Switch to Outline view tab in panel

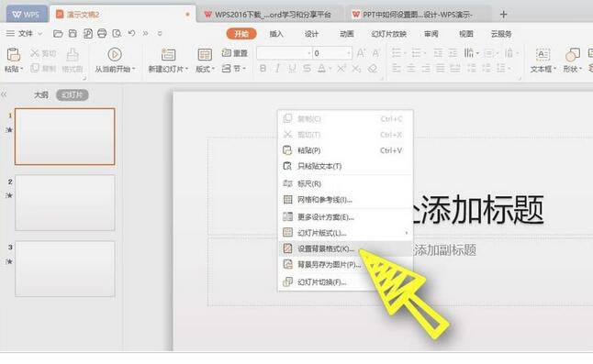coord(41,94)
